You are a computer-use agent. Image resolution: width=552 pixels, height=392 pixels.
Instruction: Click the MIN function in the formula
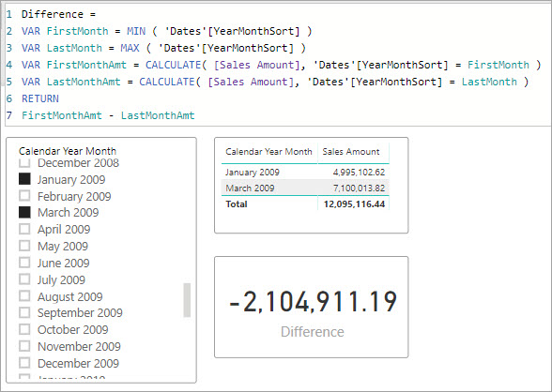(x=136, y=31)
